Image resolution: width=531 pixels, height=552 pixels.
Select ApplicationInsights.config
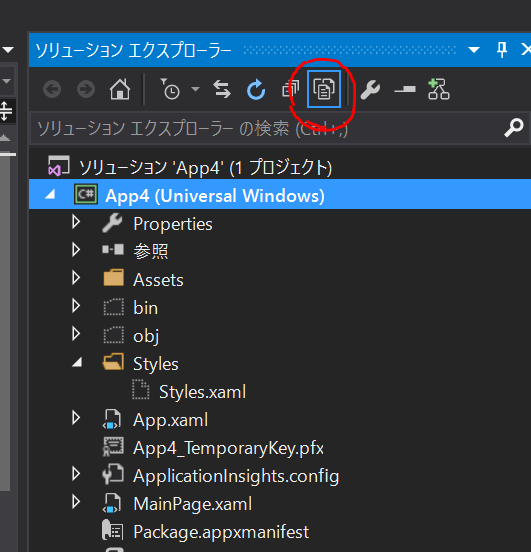[236, 476]
